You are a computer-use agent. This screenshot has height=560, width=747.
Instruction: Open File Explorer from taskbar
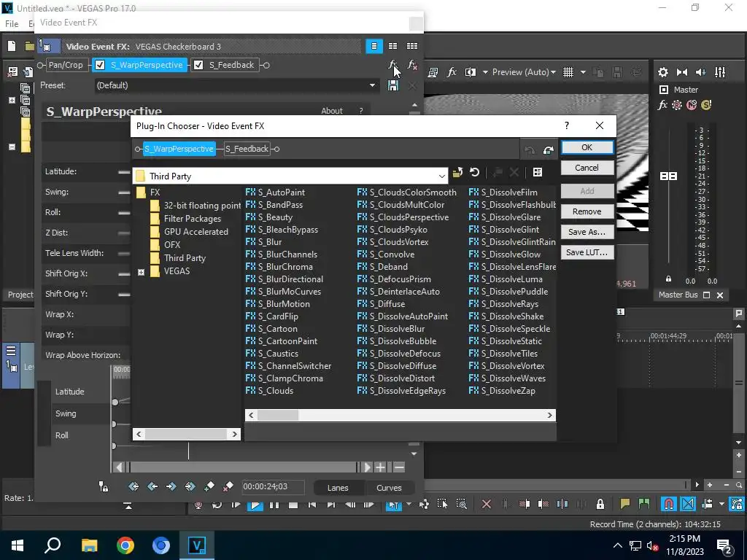tap(90, 545)
